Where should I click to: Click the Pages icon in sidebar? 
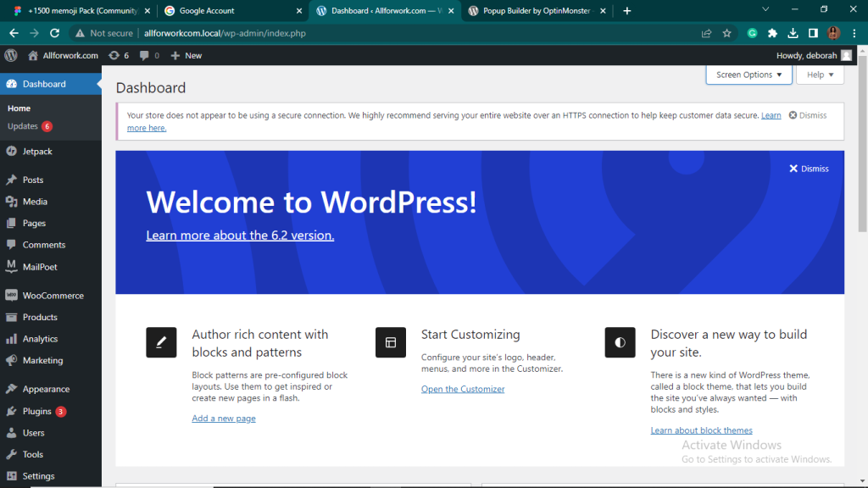point(12,223)
